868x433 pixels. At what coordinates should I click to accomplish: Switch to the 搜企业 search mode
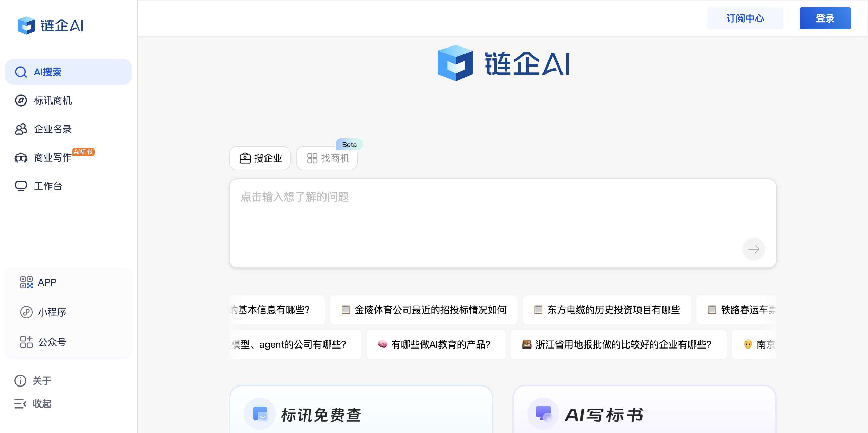[259, 158]
